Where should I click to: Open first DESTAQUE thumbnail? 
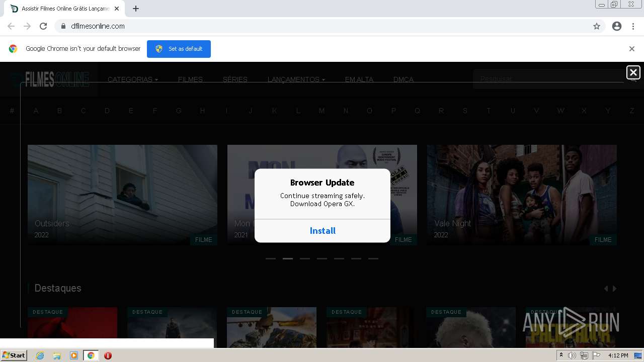click(x=72, y=327)
